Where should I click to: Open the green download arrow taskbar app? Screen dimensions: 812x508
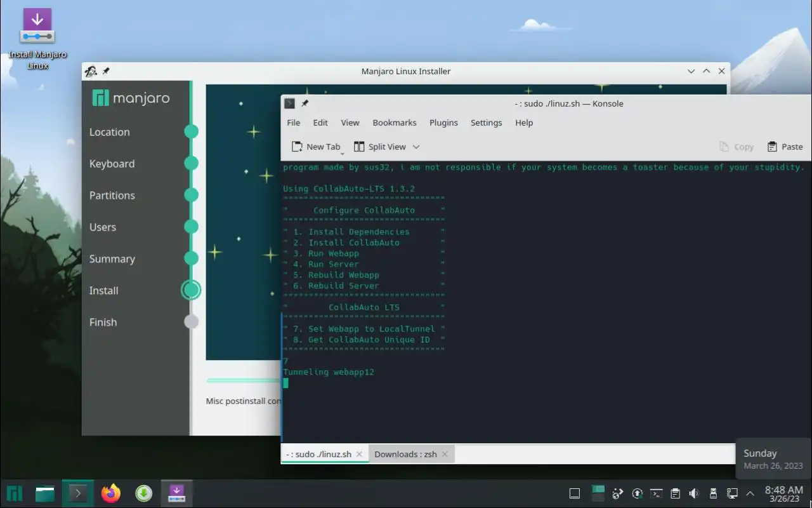click(x=144, y=493)
